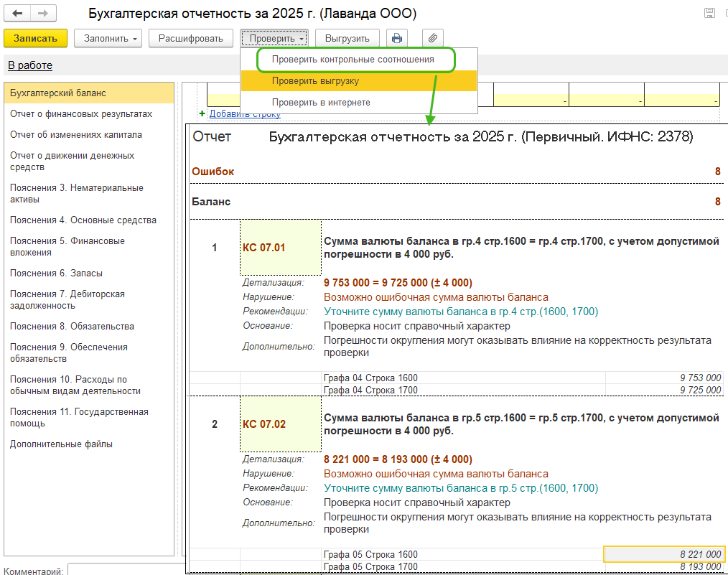Click the Расшифровать button
The image size is (728, 575).
pyautogui.click(x=190, y=38)
